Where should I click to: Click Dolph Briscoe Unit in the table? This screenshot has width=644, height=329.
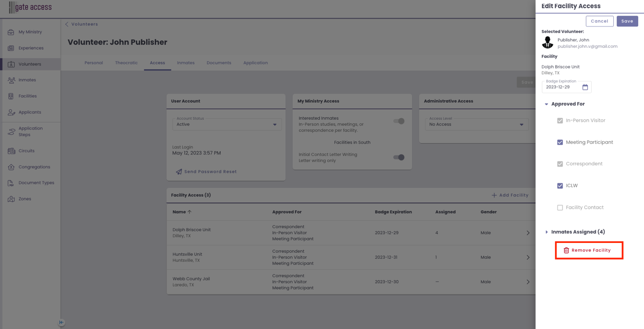click(x=191, y=230)
